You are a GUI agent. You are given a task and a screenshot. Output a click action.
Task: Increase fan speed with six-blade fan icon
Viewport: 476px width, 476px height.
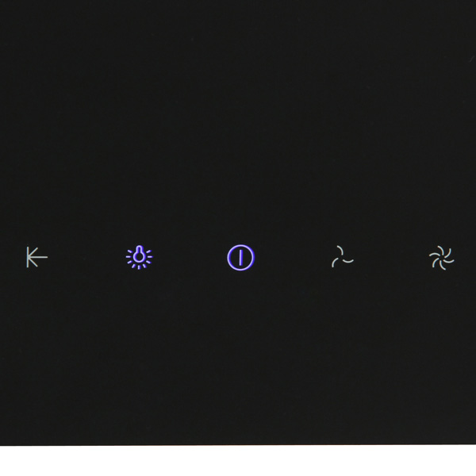click(x=442, y=258)
